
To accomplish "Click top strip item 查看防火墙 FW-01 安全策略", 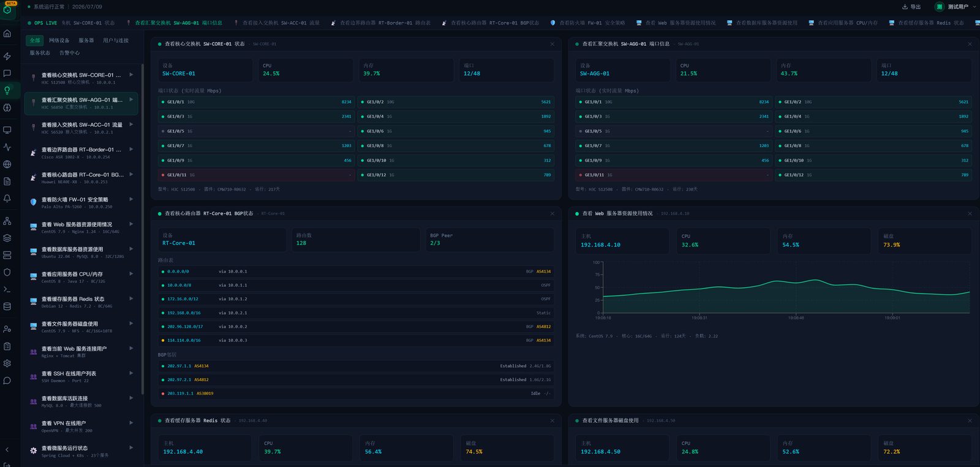I will (587, 23).
